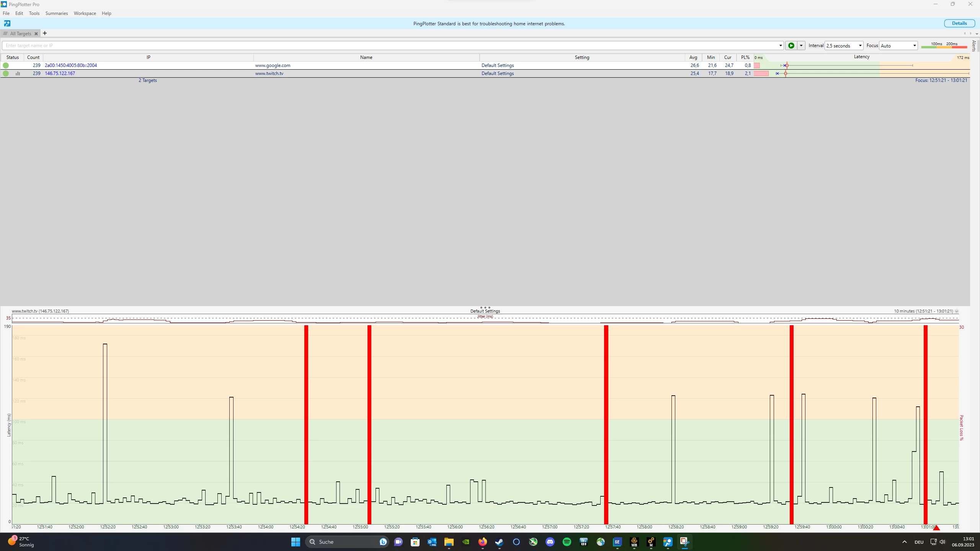980x551 pixels.
Task: Open Firefox from the taskbar
Action: point(482,542)
